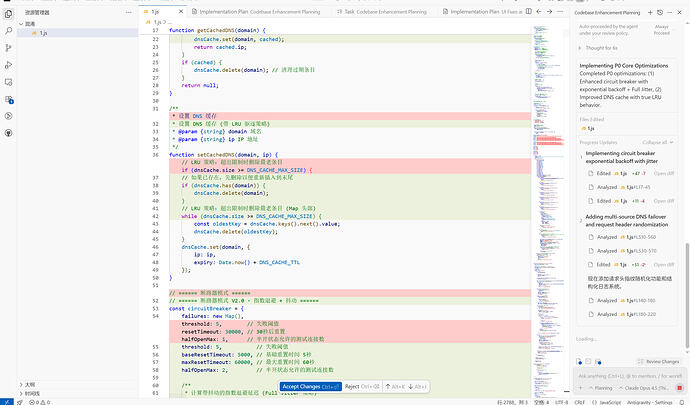Open Extensions view with update badge
The width and height of the screenshot is (690, 405).
8,99
